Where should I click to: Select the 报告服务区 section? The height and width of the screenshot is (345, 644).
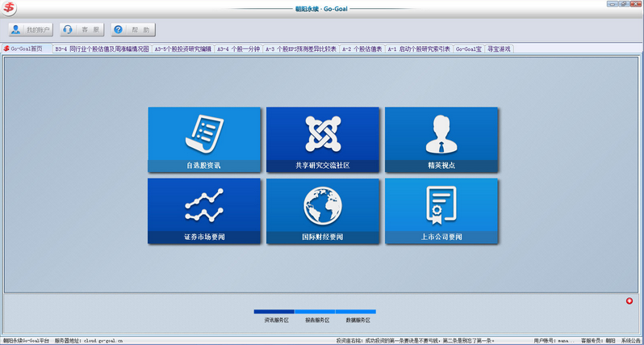tap(315, 320)
